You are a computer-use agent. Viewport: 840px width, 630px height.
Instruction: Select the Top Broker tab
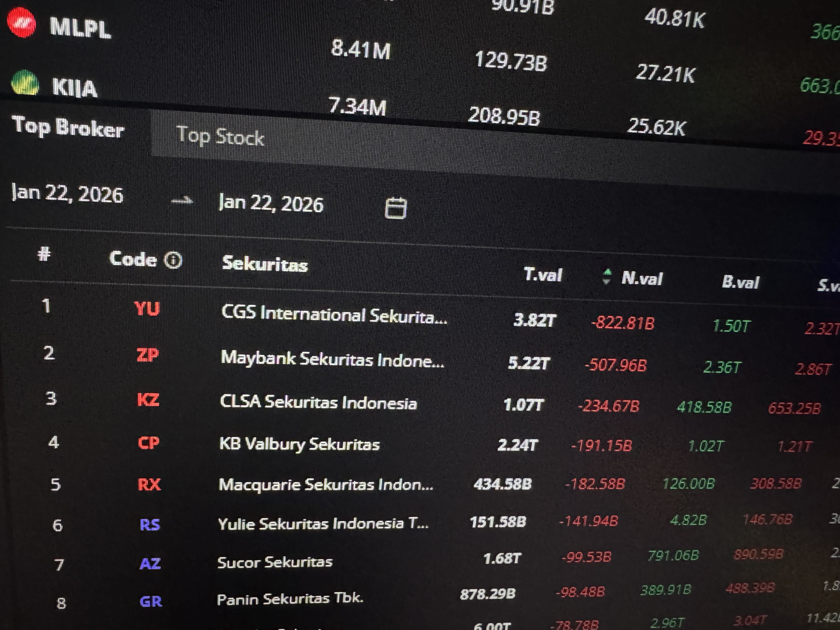coord(68,127)
